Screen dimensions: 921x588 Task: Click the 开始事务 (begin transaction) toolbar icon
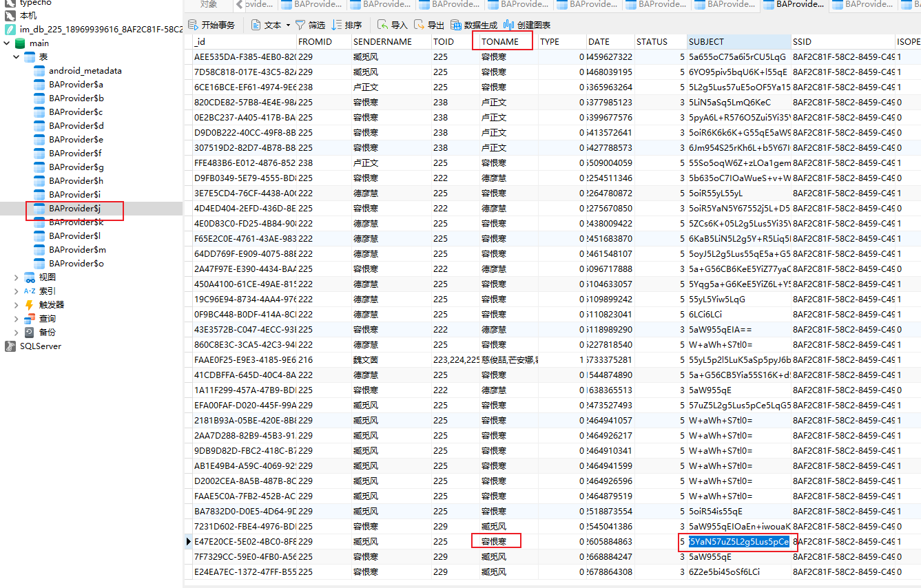click(x=193, y=25)
